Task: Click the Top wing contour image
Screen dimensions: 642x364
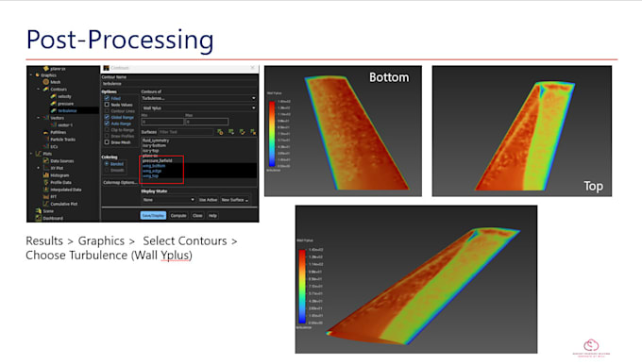Action: (x=522, y=131)
